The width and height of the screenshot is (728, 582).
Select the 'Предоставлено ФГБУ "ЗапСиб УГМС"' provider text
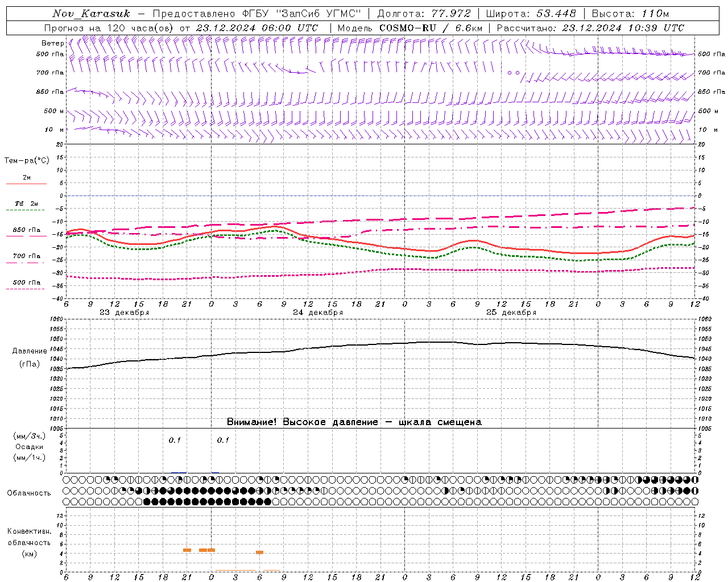(x=257, y=14)
